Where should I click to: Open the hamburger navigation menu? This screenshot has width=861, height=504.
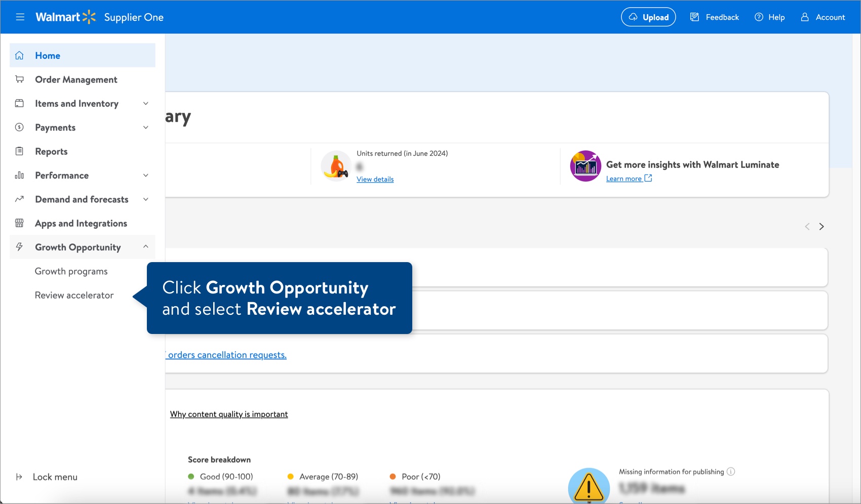coord(20,17)
